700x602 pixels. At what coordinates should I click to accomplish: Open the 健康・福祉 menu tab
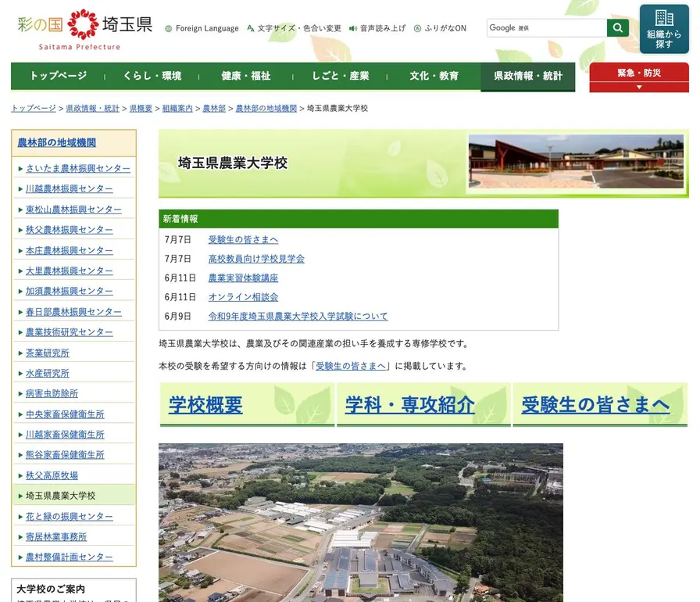(246, 76)
